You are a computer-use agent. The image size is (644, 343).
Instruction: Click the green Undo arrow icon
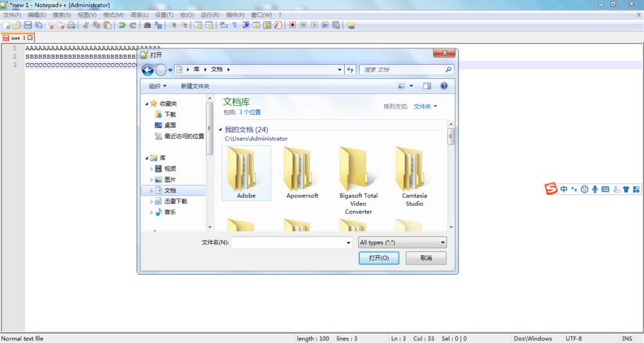[122, 26]
